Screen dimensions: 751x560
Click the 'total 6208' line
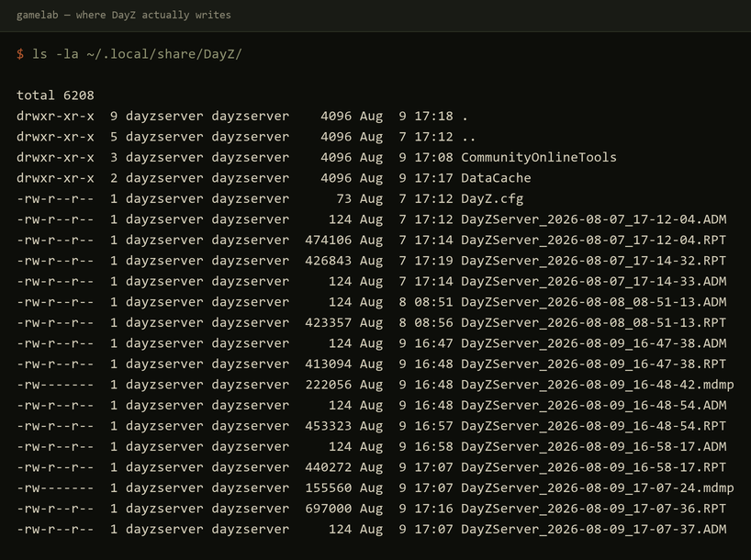[x=56, y=95]
